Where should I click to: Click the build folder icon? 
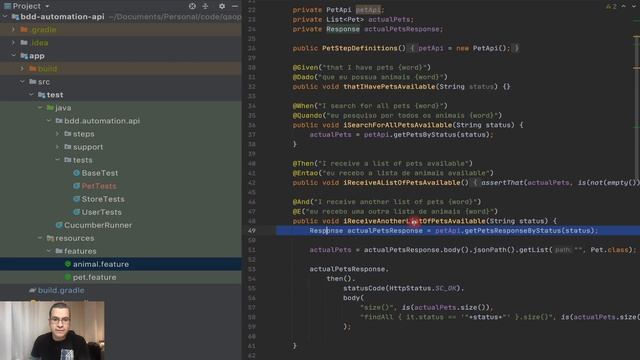33,69
